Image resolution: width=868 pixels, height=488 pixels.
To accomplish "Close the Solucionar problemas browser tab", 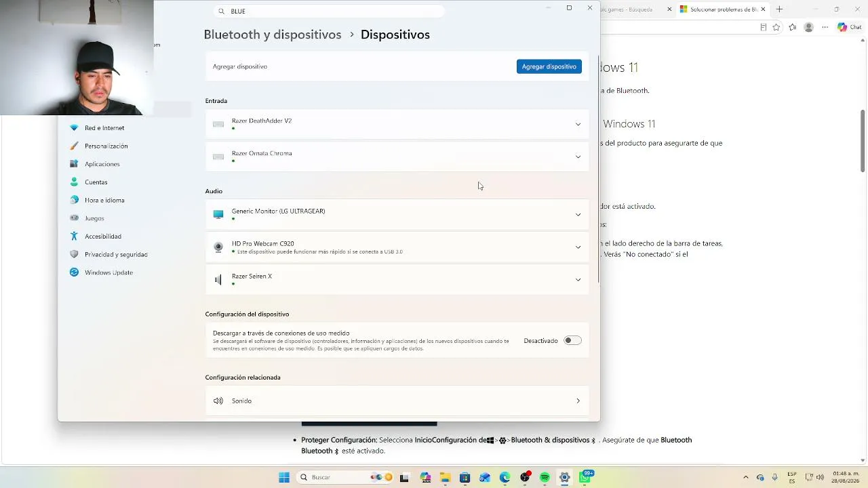I will 763,9.
